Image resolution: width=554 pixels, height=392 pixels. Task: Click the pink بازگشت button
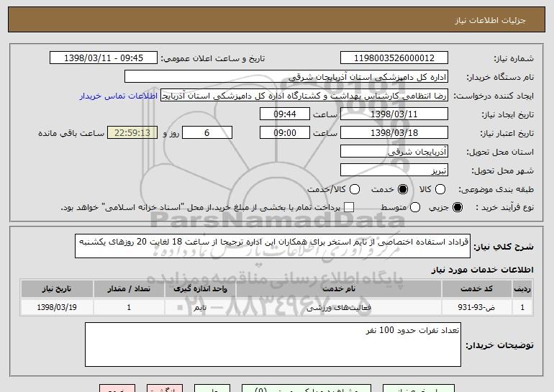point(165,388)
